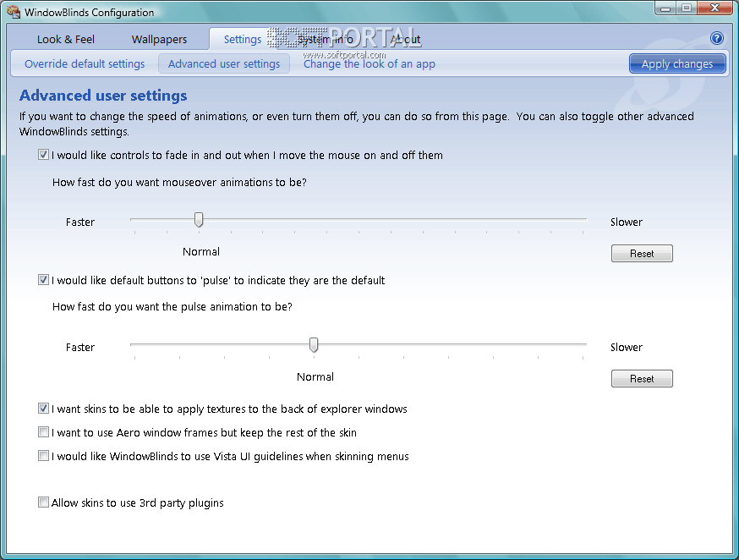739x560 pixels.
Task: Allow skins to use 3rd party plugins
Action: (43, 502)
